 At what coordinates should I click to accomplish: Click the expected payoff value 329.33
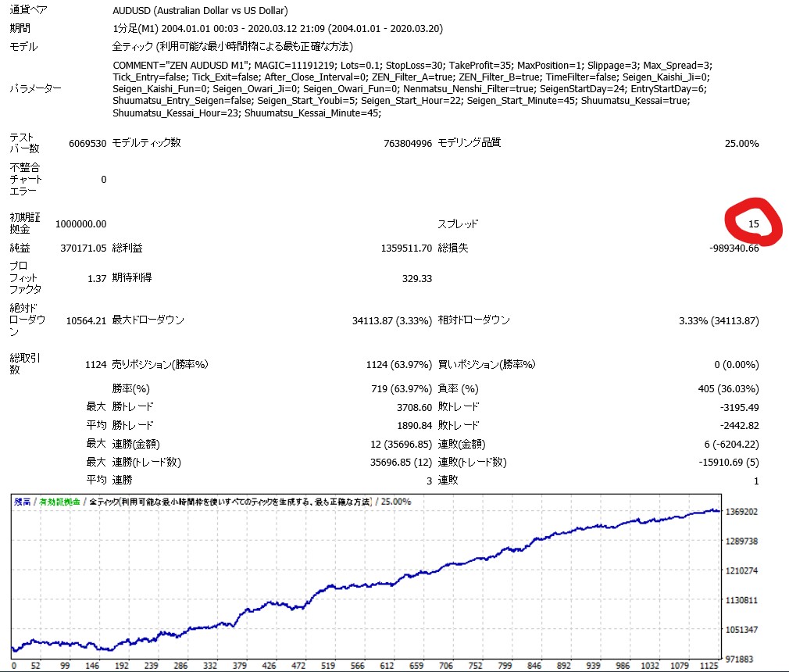point(416,278)
